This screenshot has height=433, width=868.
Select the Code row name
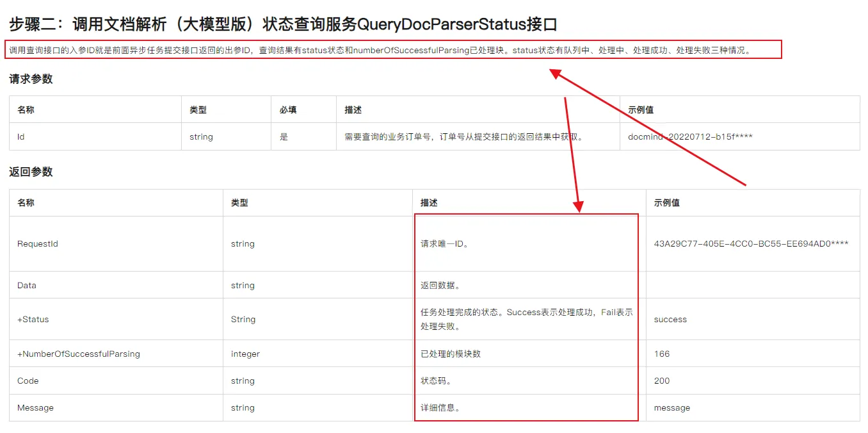28,380
